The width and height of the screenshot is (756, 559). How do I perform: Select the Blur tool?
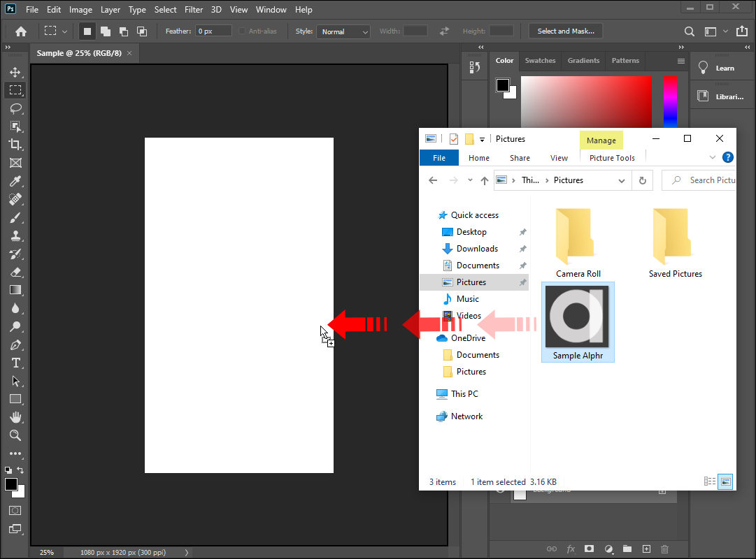15,308
